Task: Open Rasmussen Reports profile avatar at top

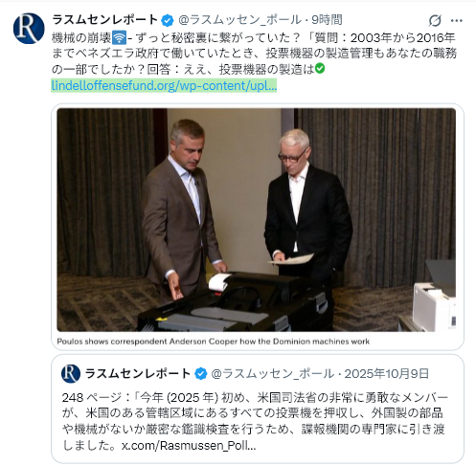Action: [x=29, y=29]
